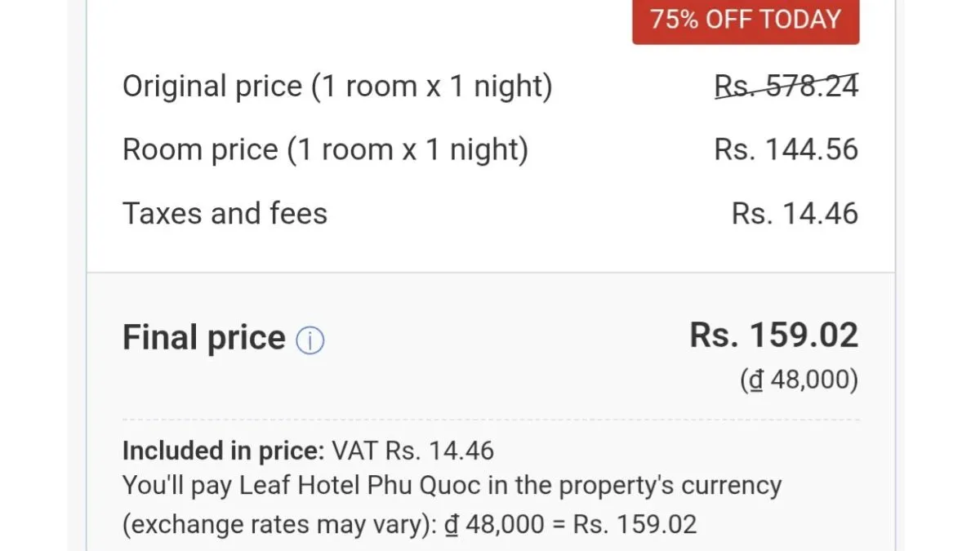Select the Taxes and fees label
The image size is (980, 551).
pyautogui.click(x=225, y=214)
